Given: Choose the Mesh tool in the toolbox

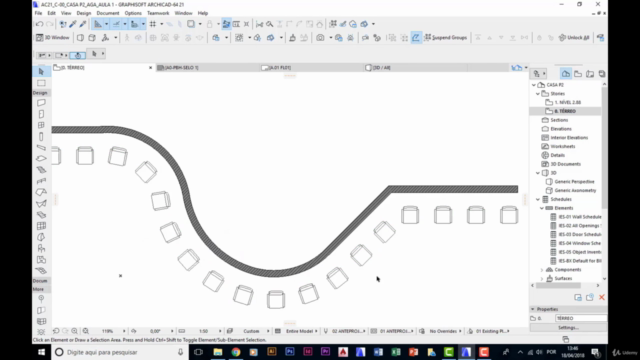Looking at the screenshot, I should tap(41, 271).
